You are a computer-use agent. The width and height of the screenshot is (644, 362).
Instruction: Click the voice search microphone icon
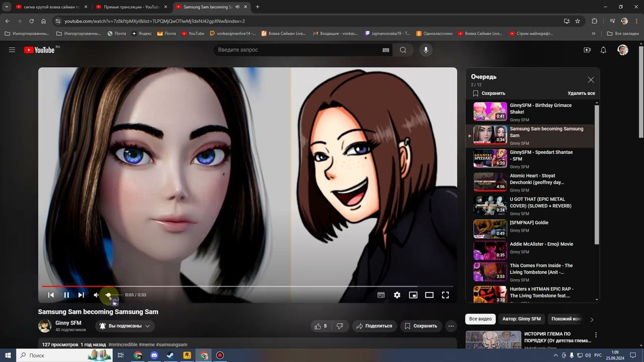click(x=426, y=50)
